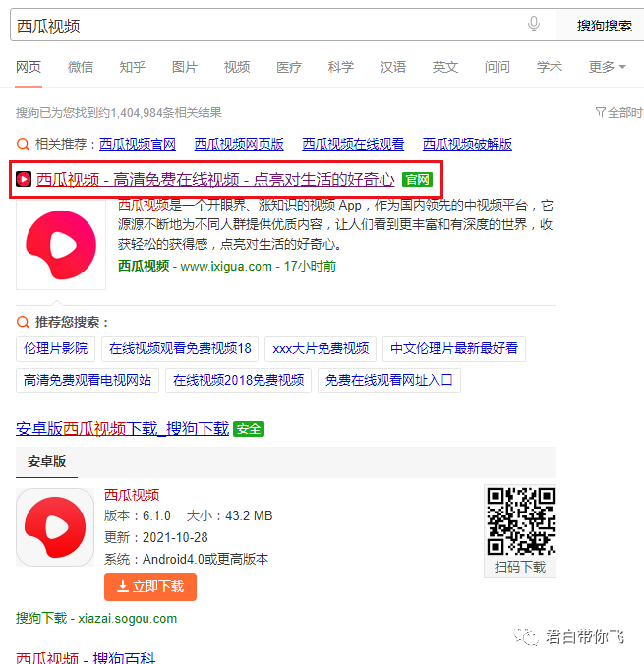Viewport: 644px width, 664px height.
Task: Expand the 更多 dropdown menu
Action: click(607, 67)
